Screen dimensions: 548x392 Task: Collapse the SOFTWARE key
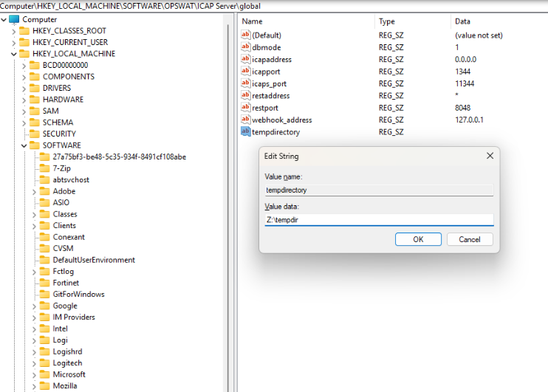tap(24, 145)
